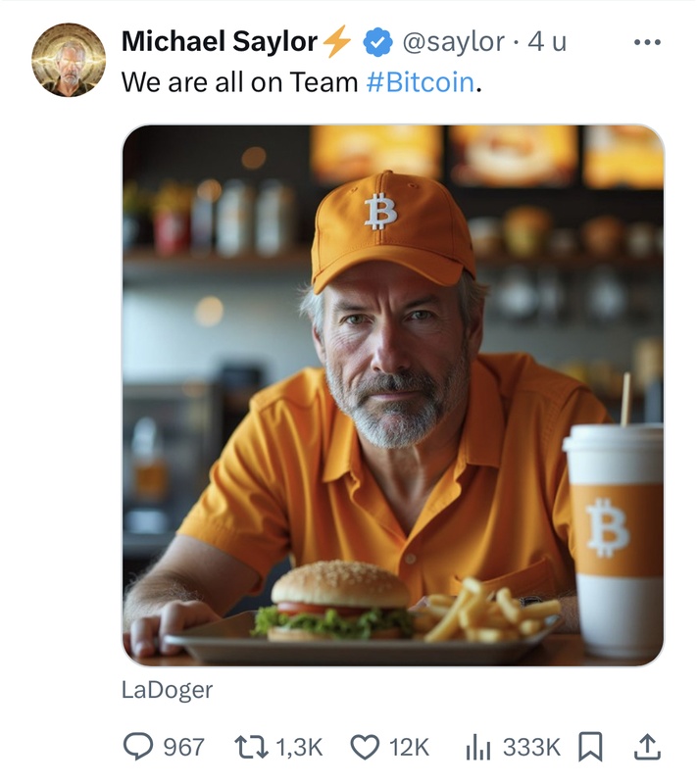The image size is (697, 784).
Task: Open the profile avatar picture
Action: pos(69,61)
